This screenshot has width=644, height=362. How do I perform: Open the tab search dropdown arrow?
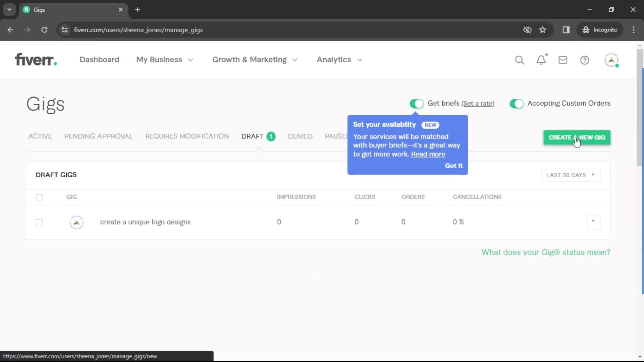coord(9,10)
